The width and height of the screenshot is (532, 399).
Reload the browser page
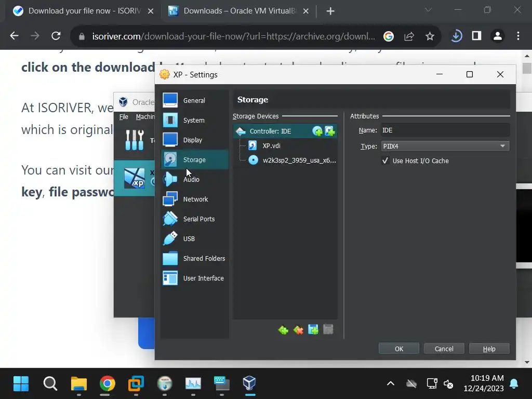56,36
